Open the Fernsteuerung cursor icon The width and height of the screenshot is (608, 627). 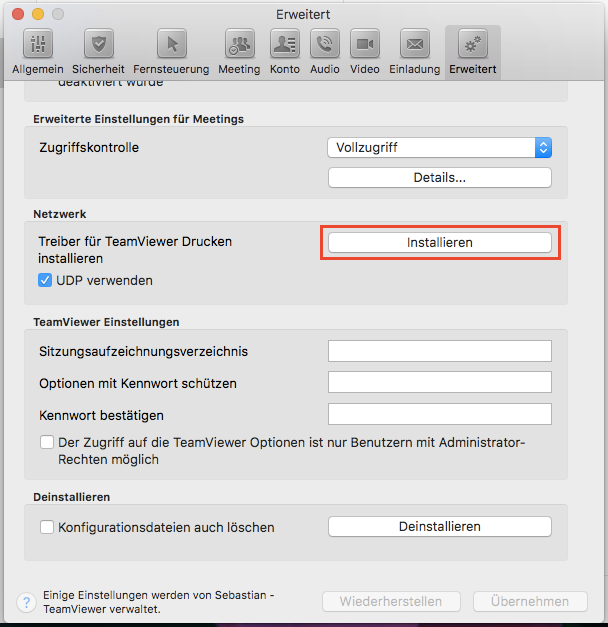pyautogui.click(x=172, y=44)
